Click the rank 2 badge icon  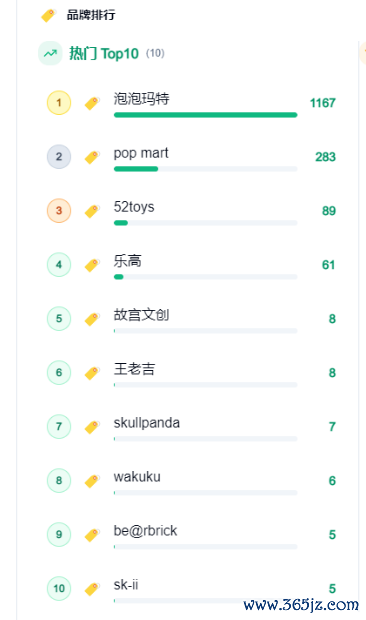(x=59, y=157)
